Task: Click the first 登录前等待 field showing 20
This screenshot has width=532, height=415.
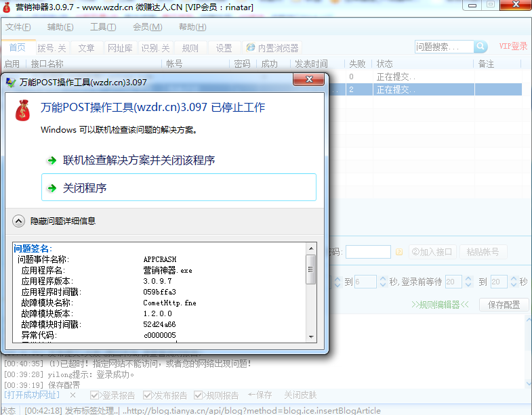Action: coord(453,282)
